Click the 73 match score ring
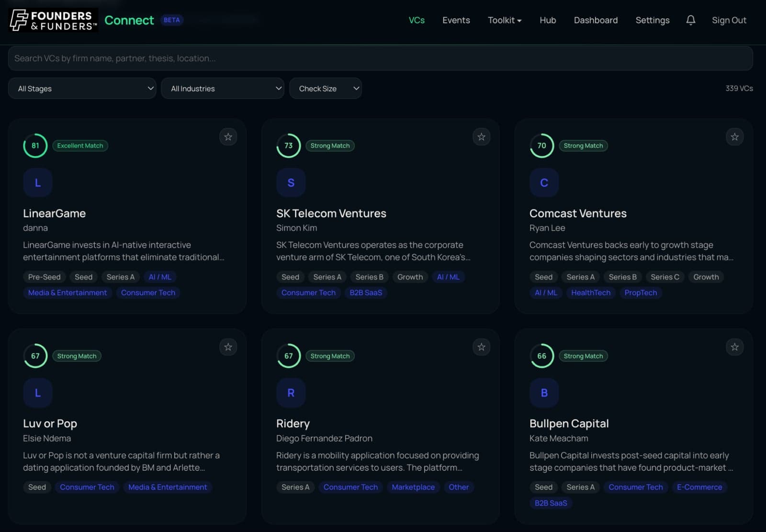The width and height of the screenshot is (766, 532). coord(289,146)
